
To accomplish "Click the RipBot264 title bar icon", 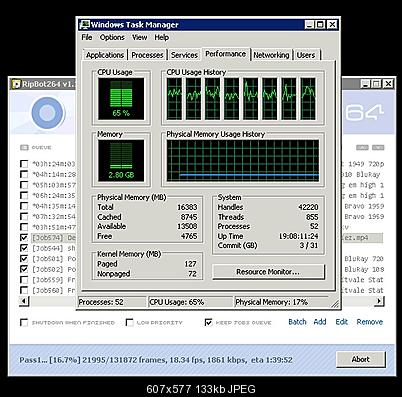I will tap(16, 84).
